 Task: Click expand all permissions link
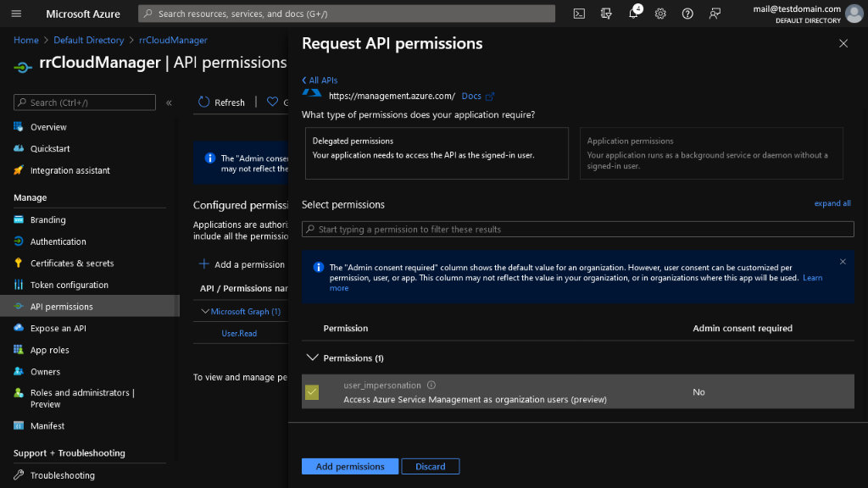[832, 203]
